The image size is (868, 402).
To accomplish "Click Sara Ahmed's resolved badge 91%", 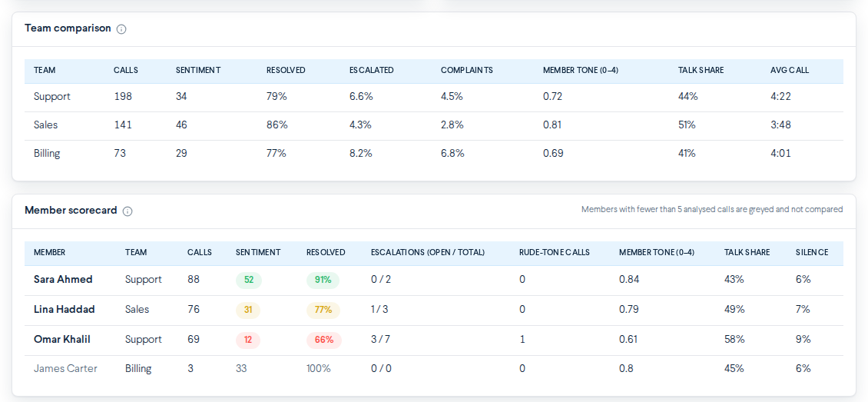I will point(323,280).
